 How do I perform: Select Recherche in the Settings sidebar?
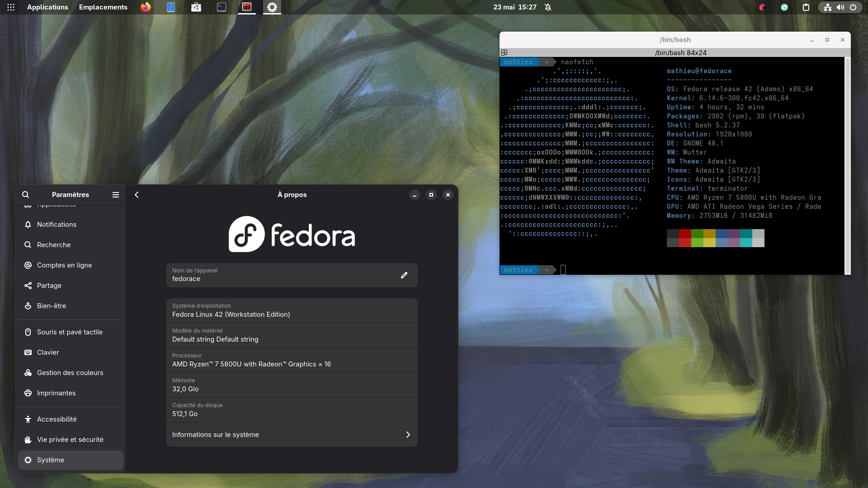[71, 245]
